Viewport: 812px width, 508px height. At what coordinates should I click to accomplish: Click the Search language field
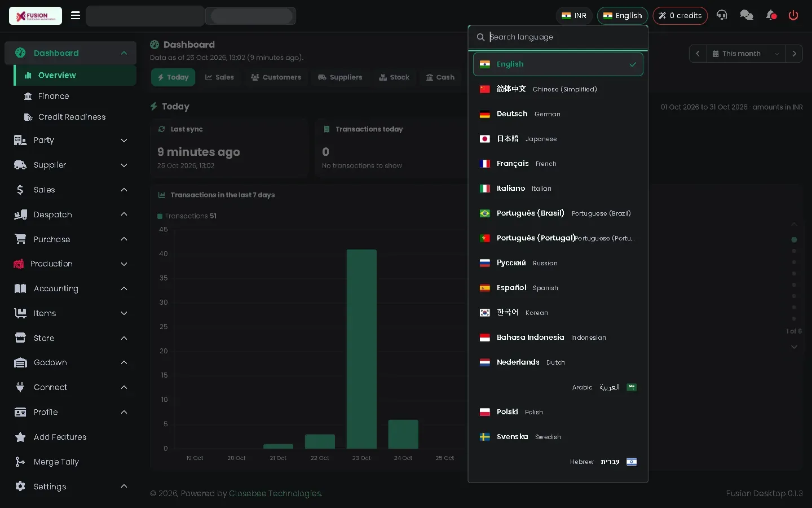coord(558,37)
